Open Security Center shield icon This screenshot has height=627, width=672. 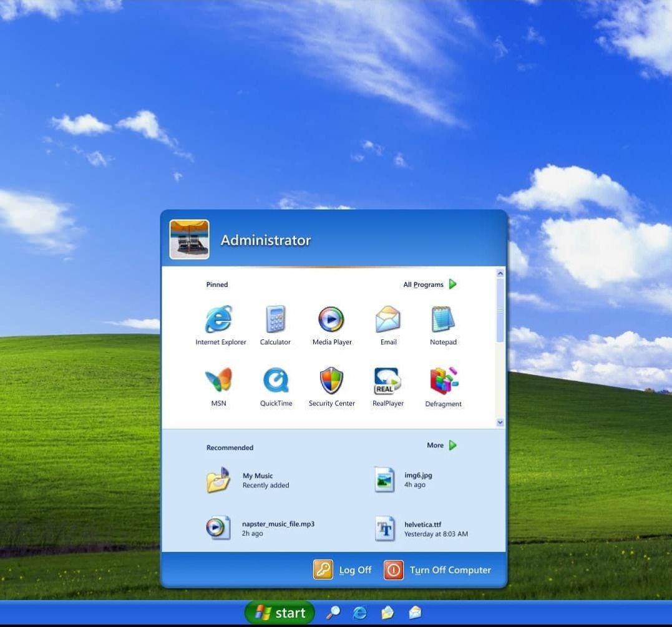coord(331,381)
